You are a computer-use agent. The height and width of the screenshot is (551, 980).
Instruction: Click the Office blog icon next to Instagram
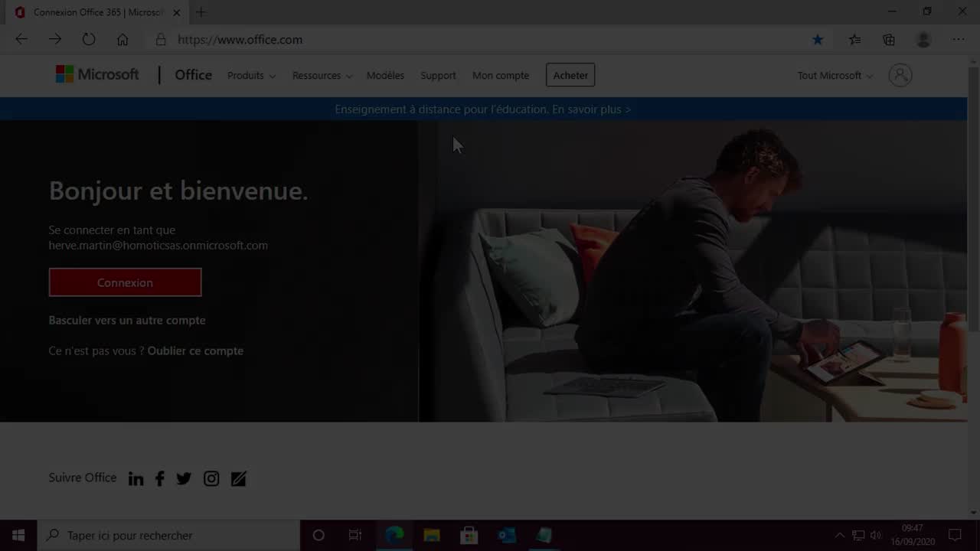pyautogui.click(x=238, y=478)
